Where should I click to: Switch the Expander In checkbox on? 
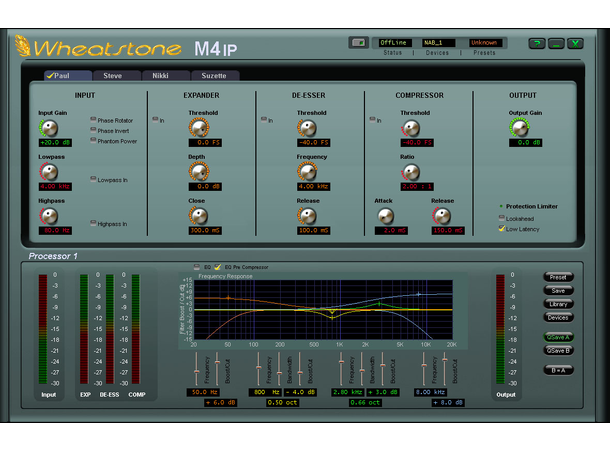pos(155,119)
